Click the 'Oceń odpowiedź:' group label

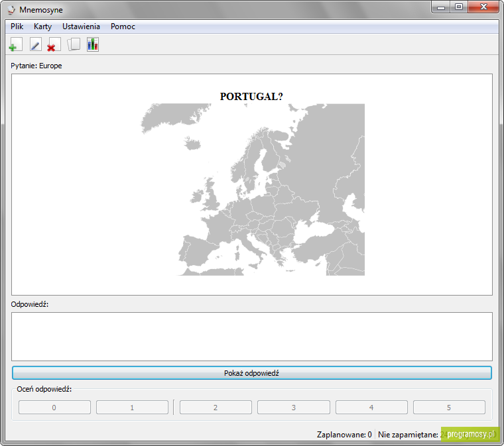pos(44,389)
